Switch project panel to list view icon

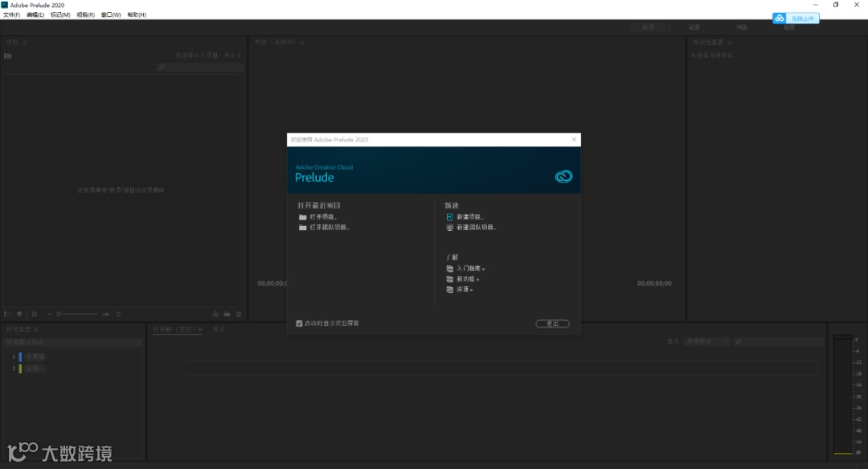pyautogui.click(x=7, y=314)
